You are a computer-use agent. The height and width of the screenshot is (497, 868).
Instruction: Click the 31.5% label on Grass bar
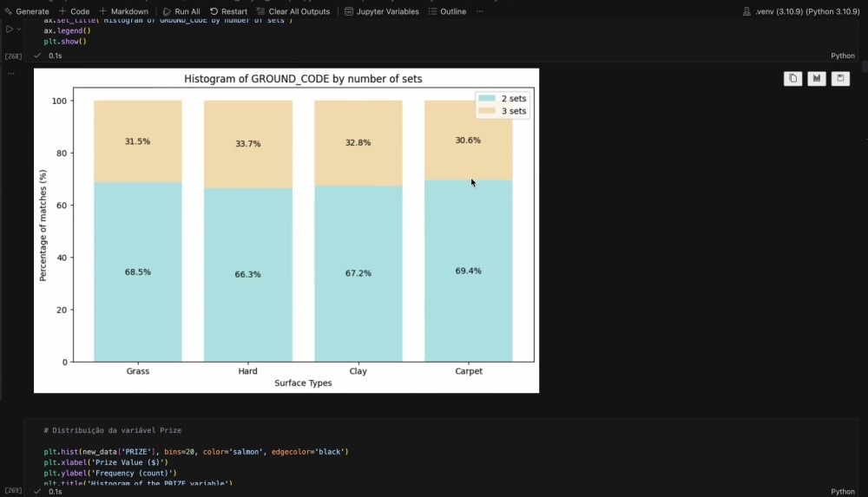point(137,141)
